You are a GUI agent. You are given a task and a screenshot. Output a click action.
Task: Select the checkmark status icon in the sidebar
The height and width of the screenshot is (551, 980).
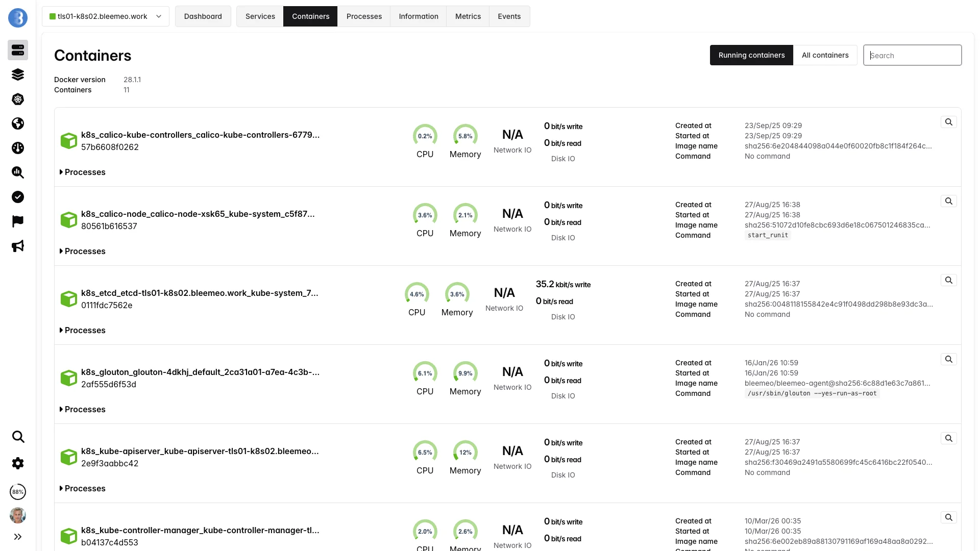pos(18,197)
